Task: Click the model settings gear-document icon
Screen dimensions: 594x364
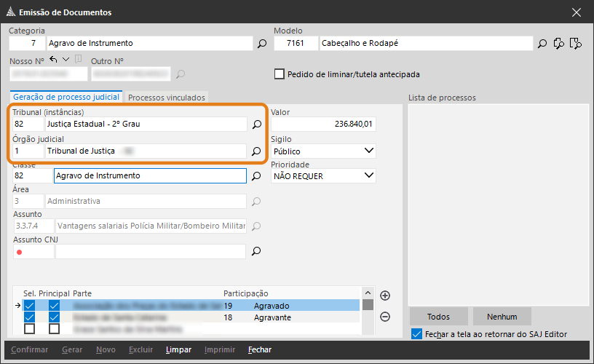Action: 559,44
